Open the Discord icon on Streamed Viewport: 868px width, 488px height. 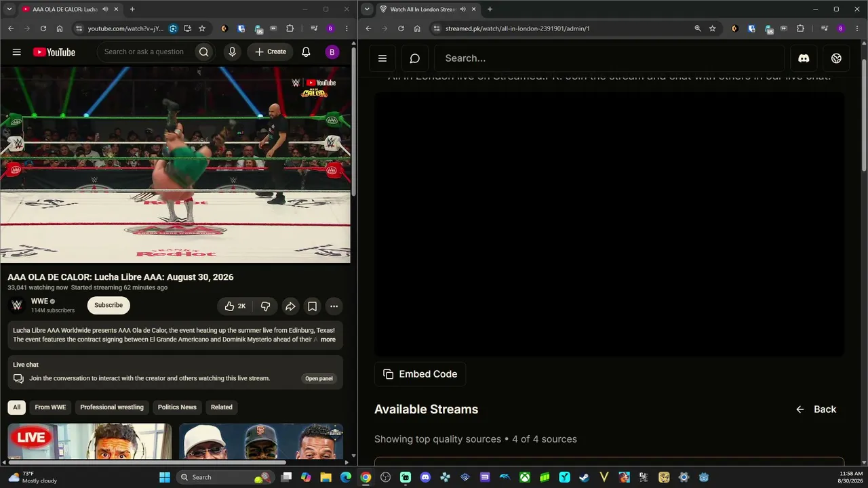[x=804, y=58]
